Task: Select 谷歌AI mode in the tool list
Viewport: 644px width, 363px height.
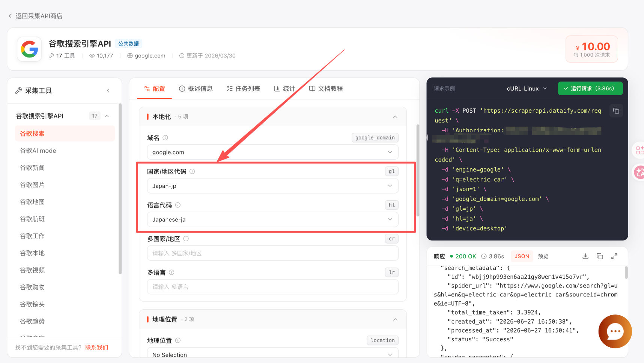Action: click(65, 151)
